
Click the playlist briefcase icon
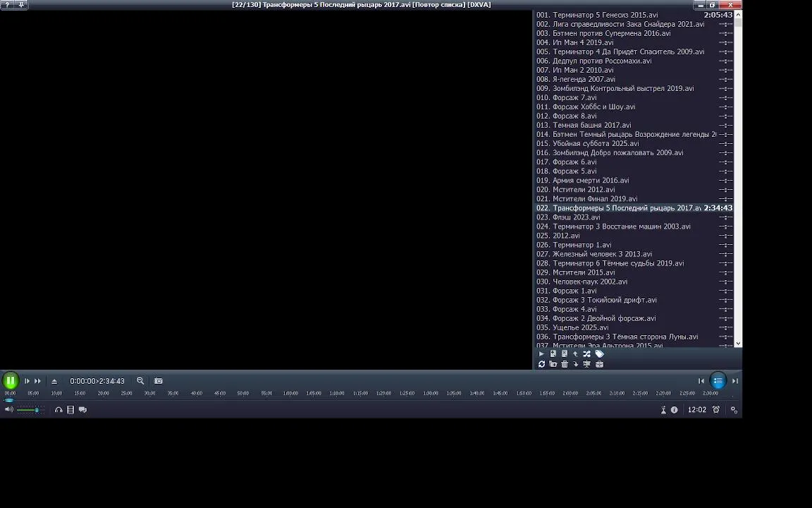[599, 364]
